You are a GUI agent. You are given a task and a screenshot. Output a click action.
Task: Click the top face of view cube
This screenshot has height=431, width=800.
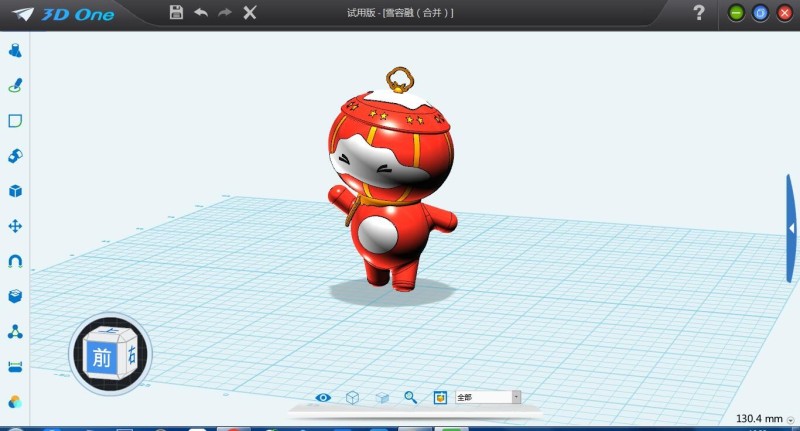coord(110,332)
